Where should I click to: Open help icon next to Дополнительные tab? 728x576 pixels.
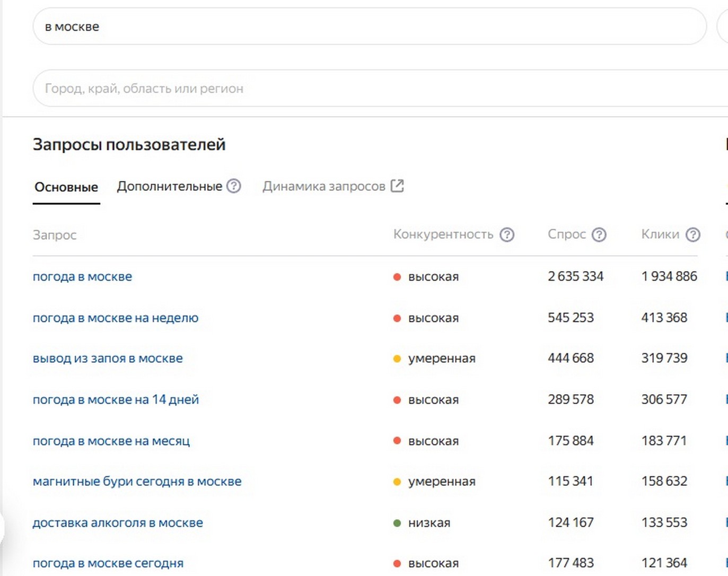(x=233, y=186)
